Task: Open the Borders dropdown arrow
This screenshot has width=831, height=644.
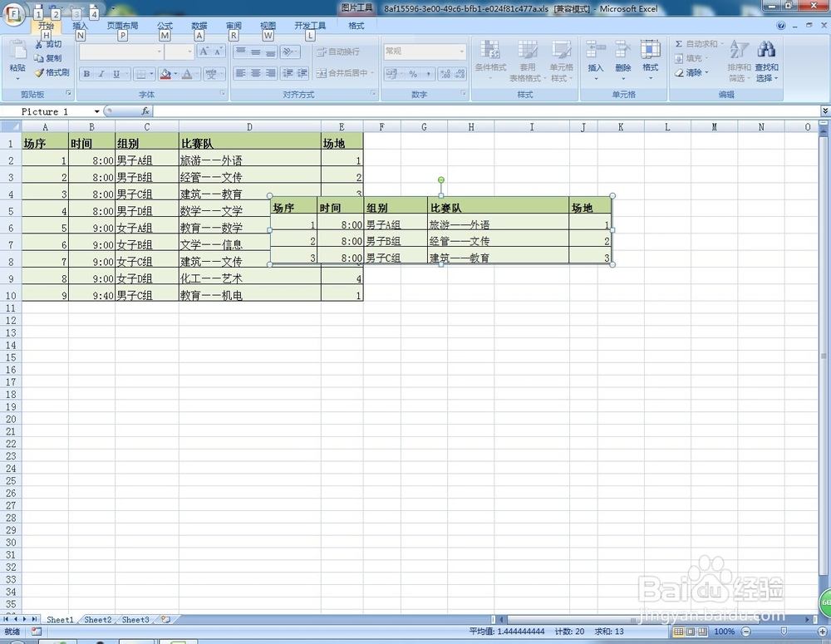Action: (x=151, y=74)
